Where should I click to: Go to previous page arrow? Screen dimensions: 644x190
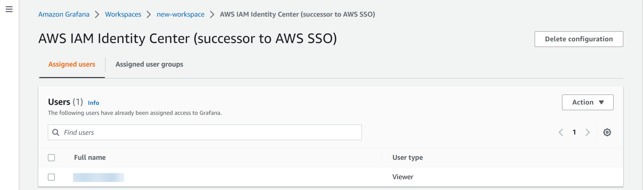click(561, 132)
